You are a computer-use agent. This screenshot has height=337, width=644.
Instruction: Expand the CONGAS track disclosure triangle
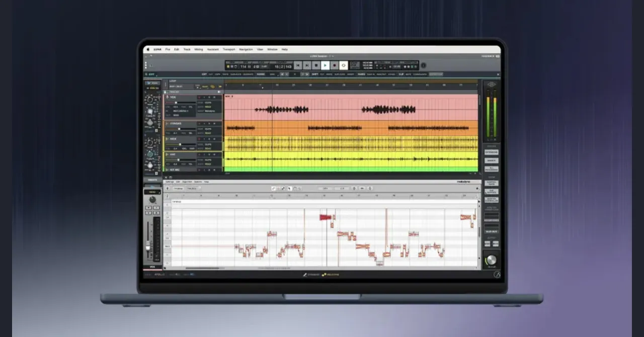point(167,123)
